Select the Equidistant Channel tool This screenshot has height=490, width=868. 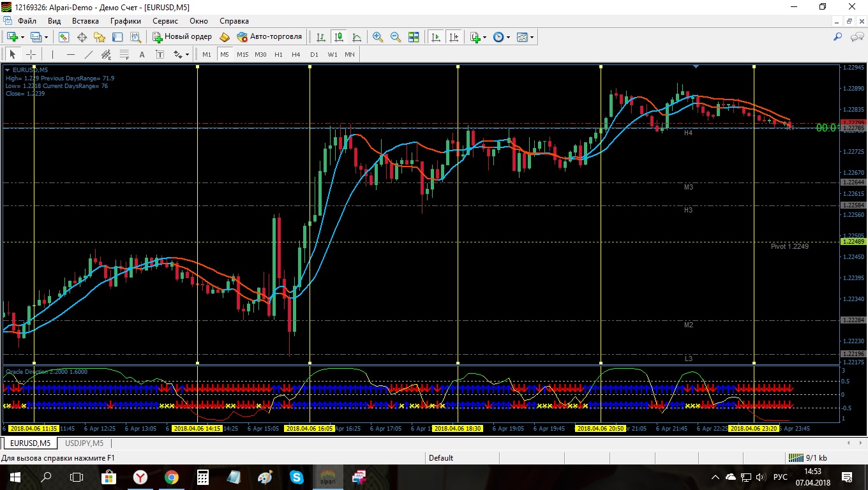click(107, 54)
